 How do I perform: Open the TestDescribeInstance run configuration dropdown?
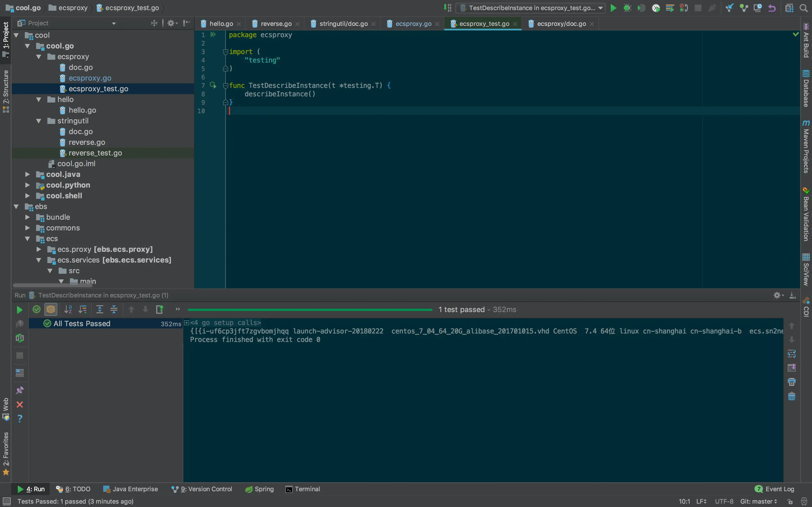530,8
